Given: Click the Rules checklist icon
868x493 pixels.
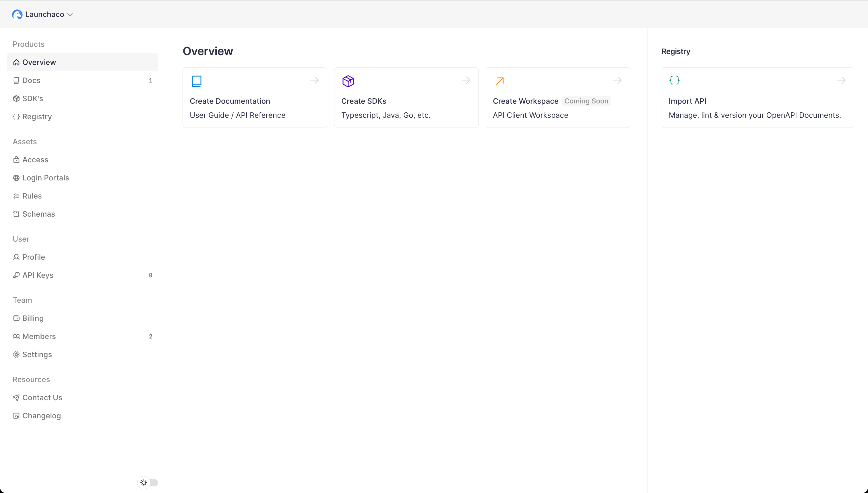Looking at the screenshot, I should click(x=16, y=196).
